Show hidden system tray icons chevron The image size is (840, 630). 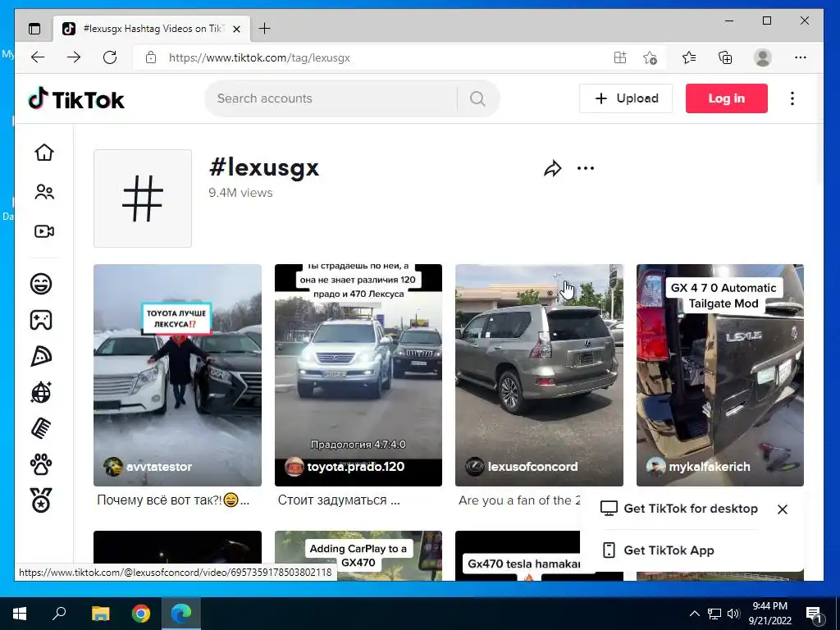click(694, 614)
